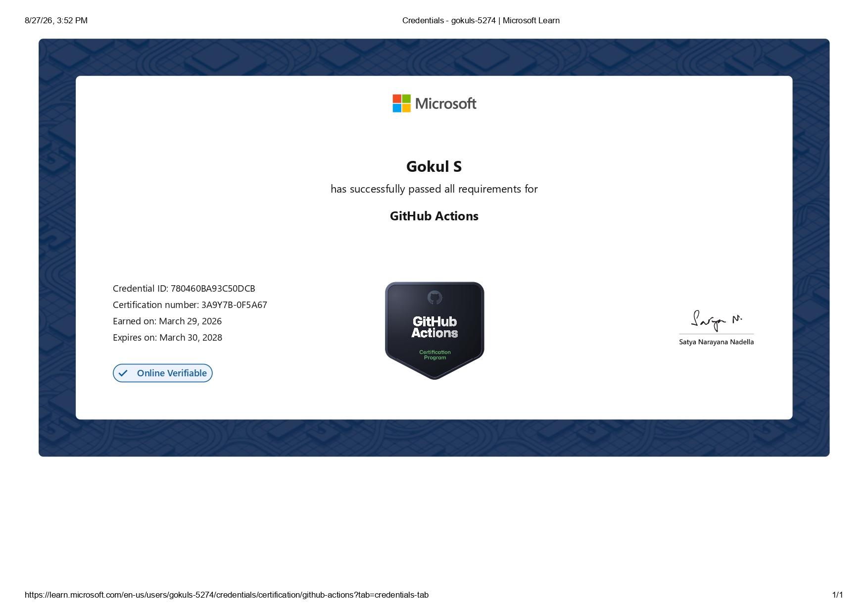Click the print timestamp 8/27/26, 3:52 PM
868x614 pixels.
(56, 20)
